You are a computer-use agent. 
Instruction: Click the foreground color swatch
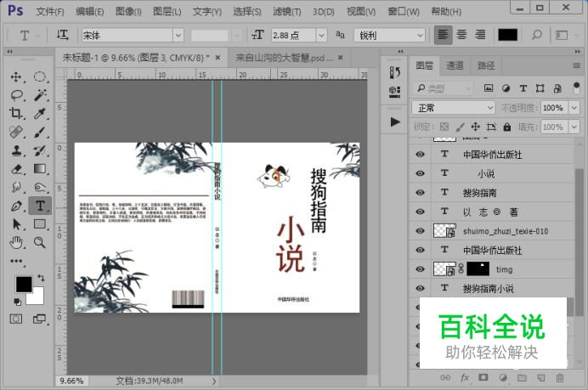(24, 285)
